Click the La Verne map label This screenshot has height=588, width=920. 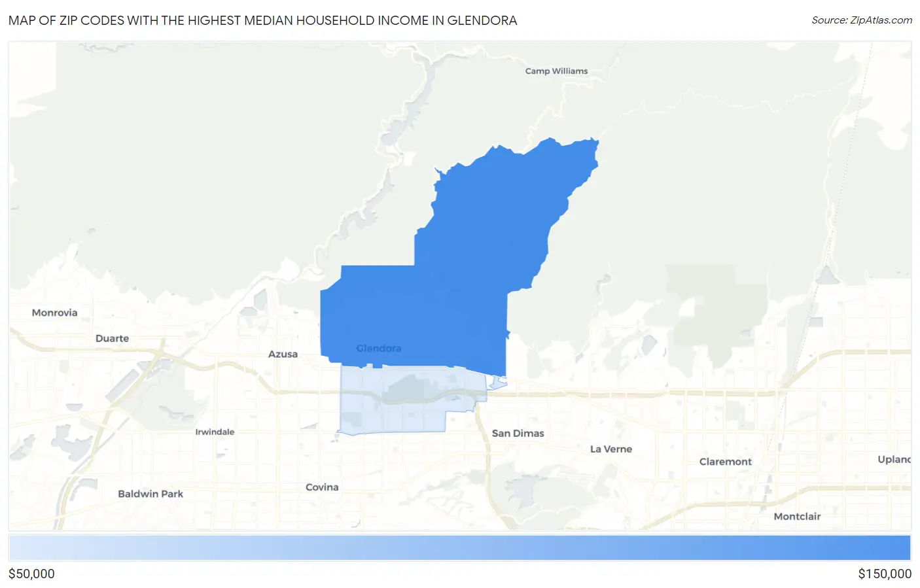pos(611,449)
